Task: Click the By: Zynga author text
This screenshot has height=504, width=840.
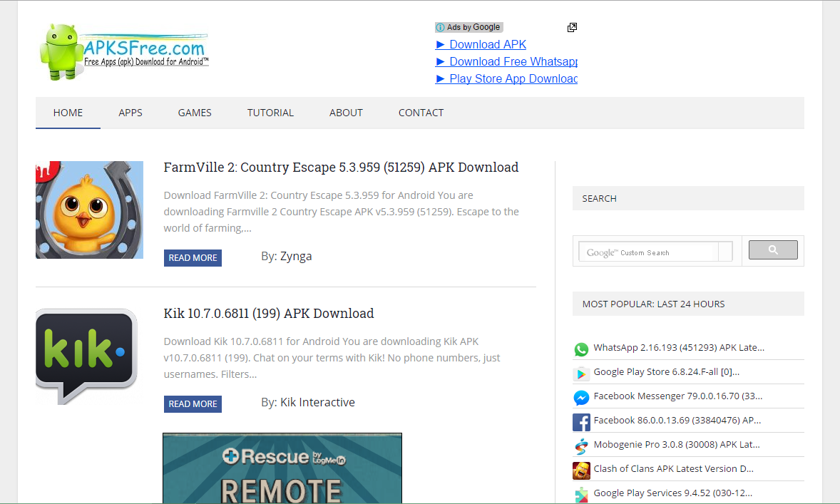Action: pyautogui.click(x=286, y=257)
